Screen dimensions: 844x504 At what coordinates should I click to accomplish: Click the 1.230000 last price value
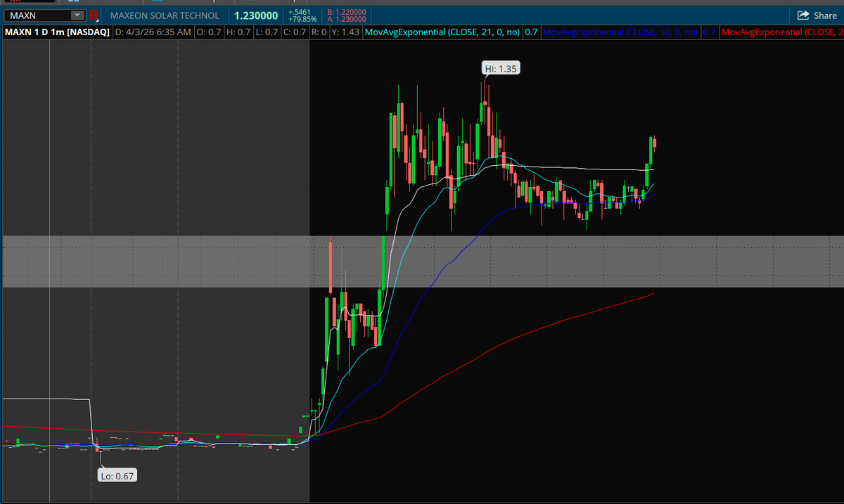[x=255, y=15]
